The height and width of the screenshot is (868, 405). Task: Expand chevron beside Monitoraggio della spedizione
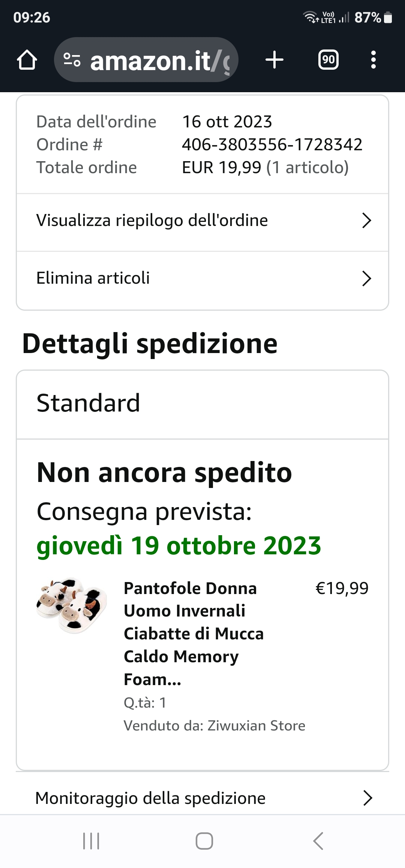(x=367, y=798)
